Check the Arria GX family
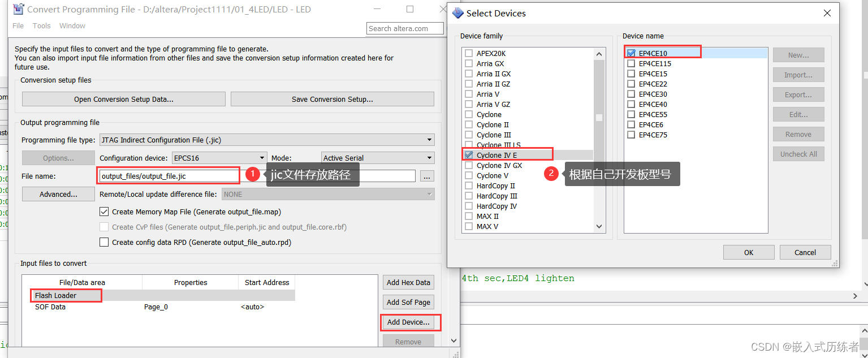Screen dimensions: 868x358 [x=468, y=63]
